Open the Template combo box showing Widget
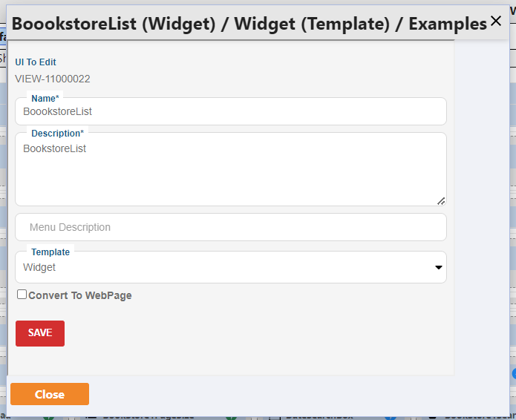516x420 pixels. (x=231, y=267)
